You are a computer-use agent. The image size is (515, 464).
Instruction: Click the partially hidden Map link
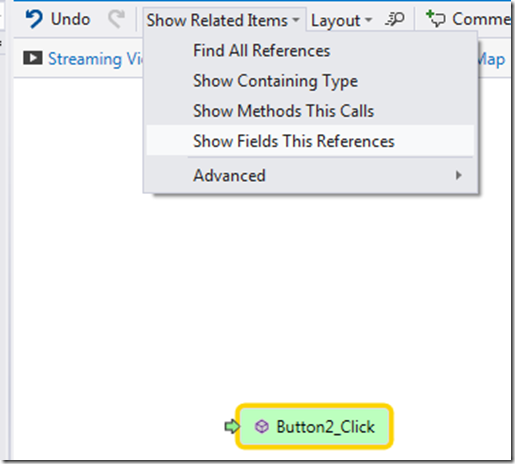[x=492, y=60]
